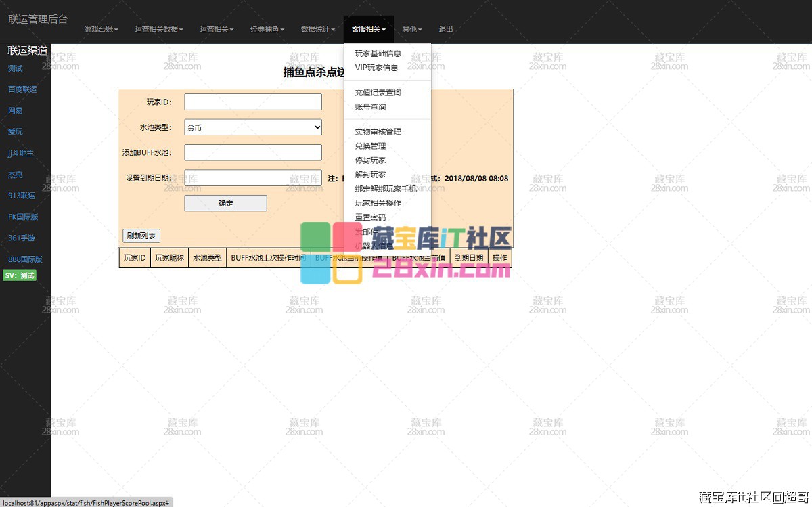Image resolution: width=812 pixels, height=507 pixels.
Task: Click the 确定 submit button
Action: pos(226,203)
